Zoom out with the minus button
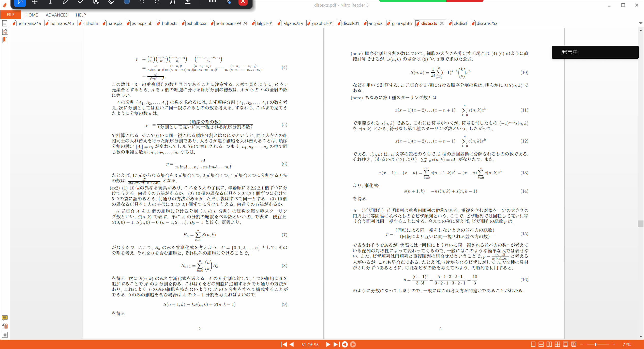The image size is (644, 349). (581, 344)
